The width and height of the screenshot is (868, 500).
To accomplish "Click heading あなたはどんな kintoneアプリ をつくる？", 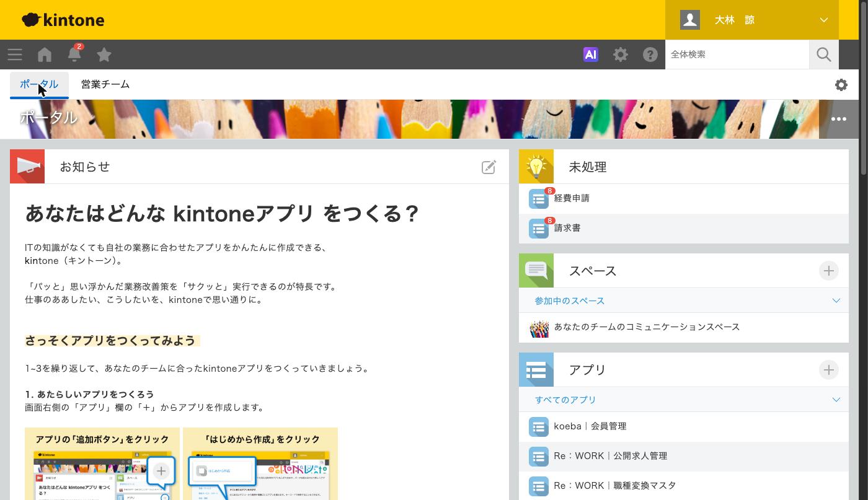I will [222, 214].
